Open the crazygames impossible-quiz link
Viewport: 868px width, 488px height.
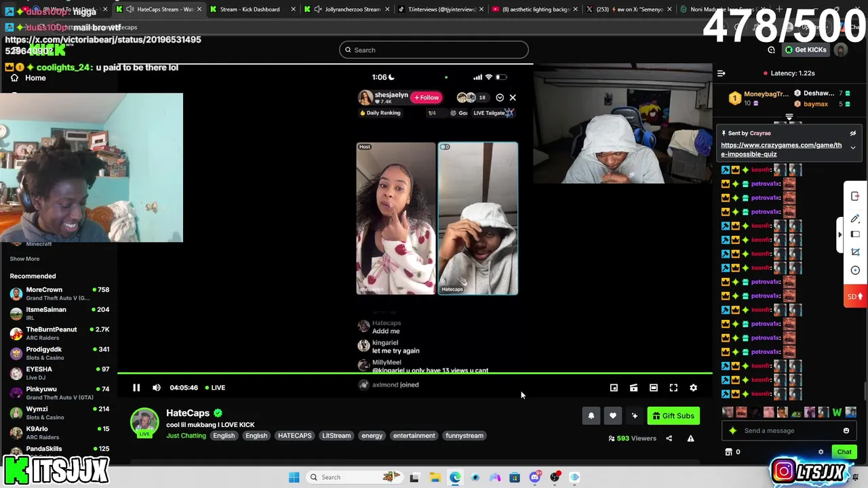click(781, 149)
